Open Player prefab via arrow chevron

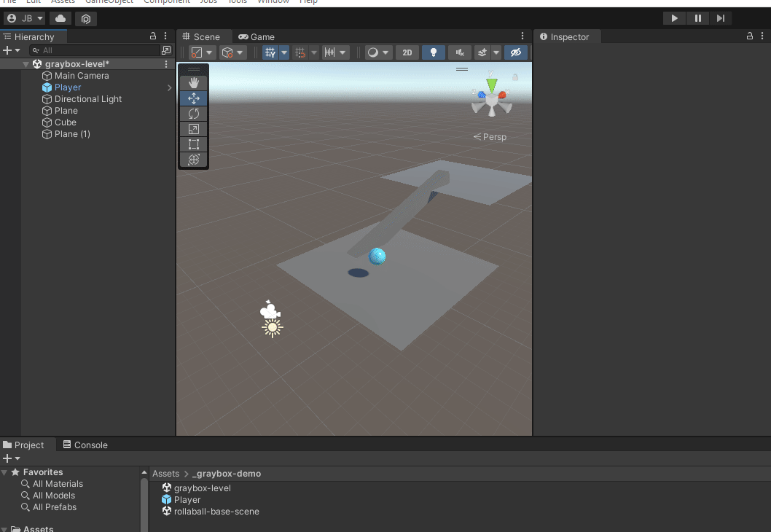(x=170, y=87)
